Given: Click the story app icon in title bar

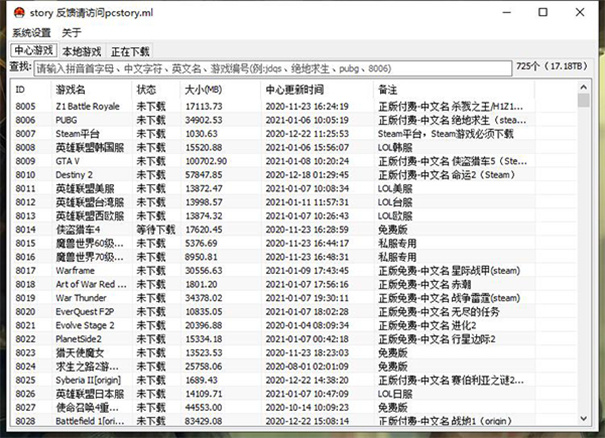Looking at the screenshot, I should point(14,13).
